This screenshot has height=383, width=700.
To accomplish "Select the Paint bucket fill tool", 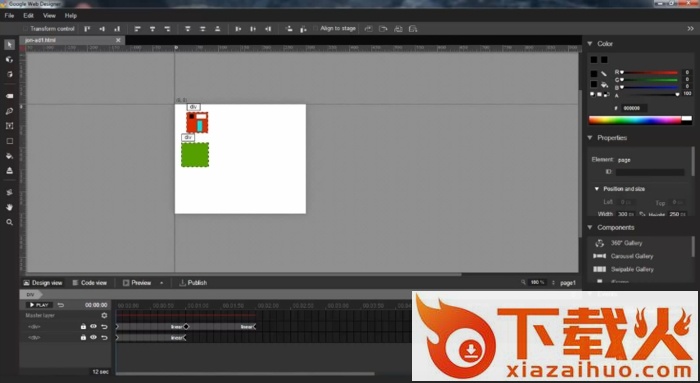I will 9,156.
